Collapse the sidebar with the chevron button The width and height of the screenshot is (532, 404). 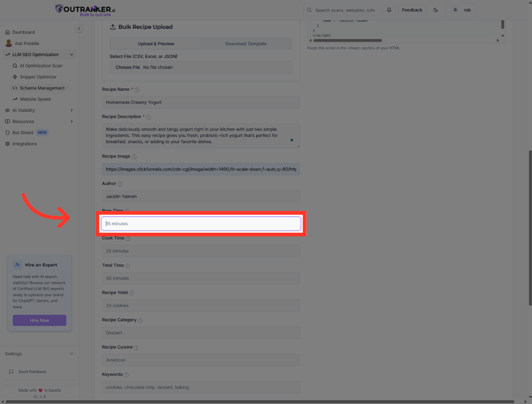(79, 28)
